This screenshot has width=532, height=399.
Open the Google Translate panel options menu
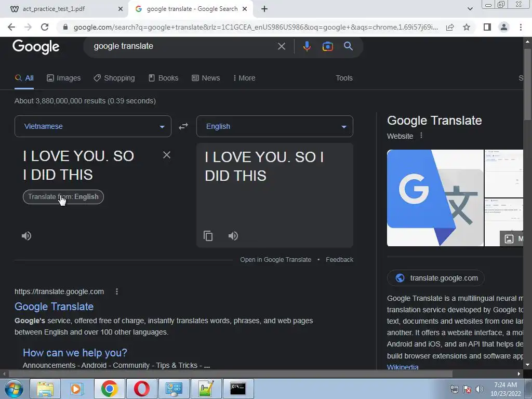click(x=421, y=136)
